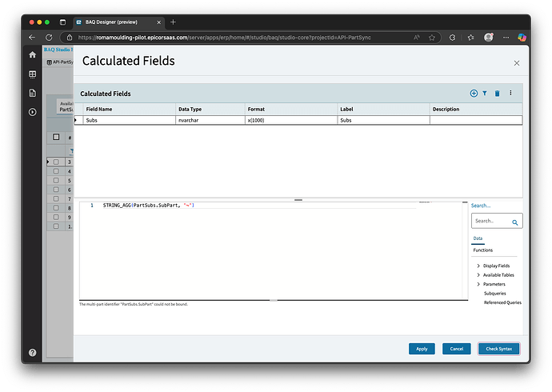Image resolution: width=552 pixels, height=392 pixels.
Task: Toggle checkbox in background row 4
Action: [x=56, y=171]
